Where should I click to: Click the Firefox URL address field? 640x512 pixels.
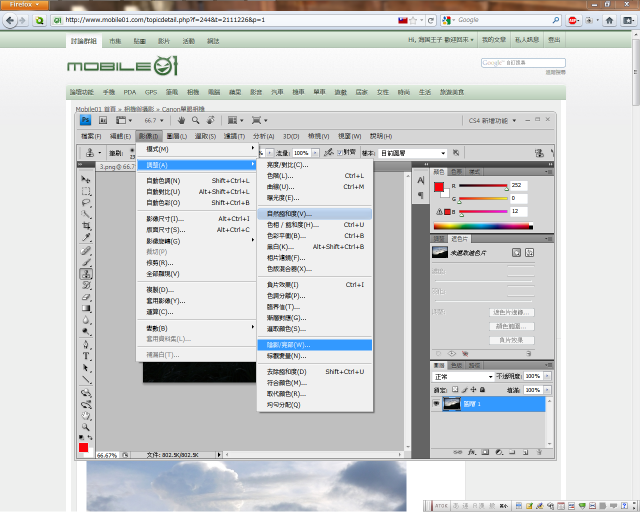(x=231, y=20)
